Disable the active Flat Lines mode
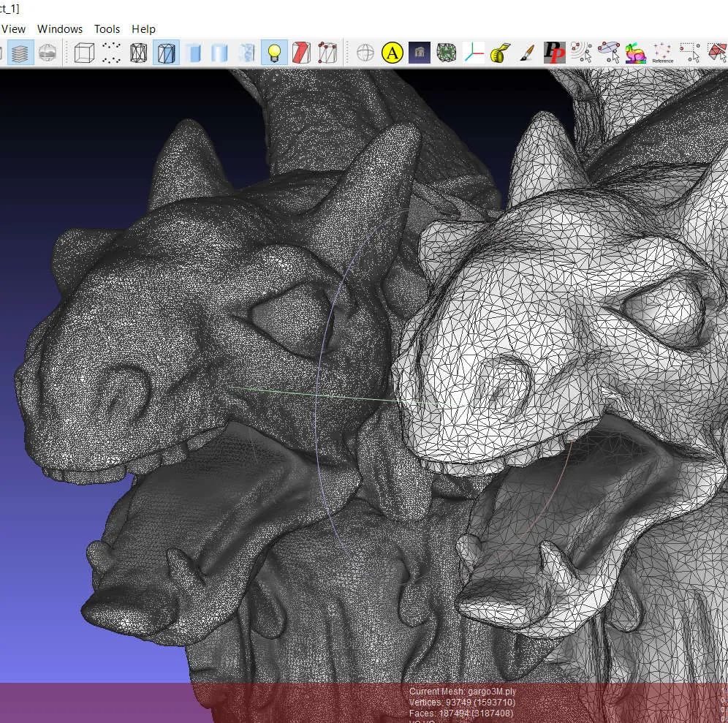Image resolution: width=728 pixels, height=723 pixels. (166, 53)
